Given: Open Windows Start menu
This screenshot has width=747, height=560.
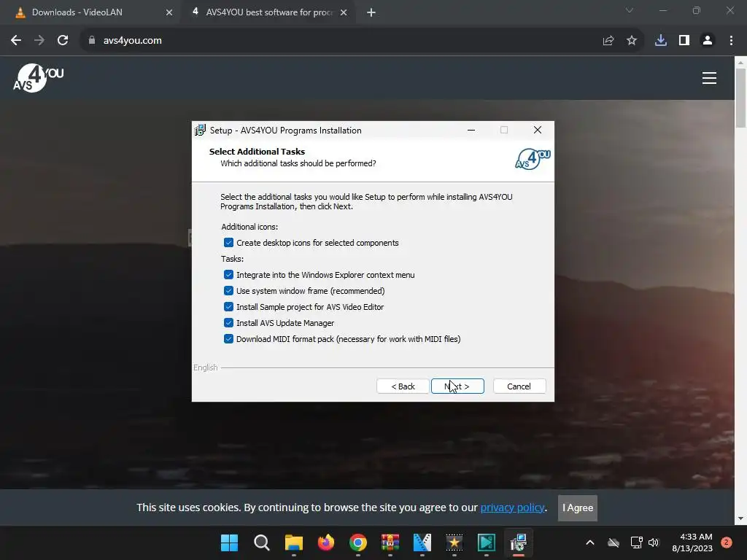Looking at the screenshot, I should tap(229, 542).
